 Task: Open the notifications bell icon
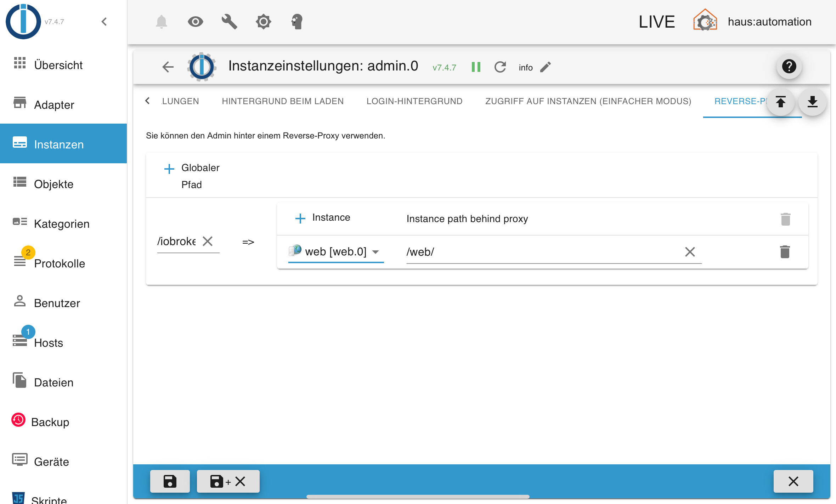(162, 22)
